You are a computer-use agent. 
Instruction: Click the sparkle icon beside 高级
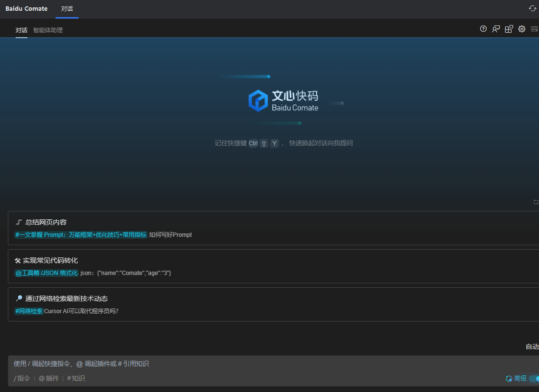pyautogui.click(x=509, y=379)
